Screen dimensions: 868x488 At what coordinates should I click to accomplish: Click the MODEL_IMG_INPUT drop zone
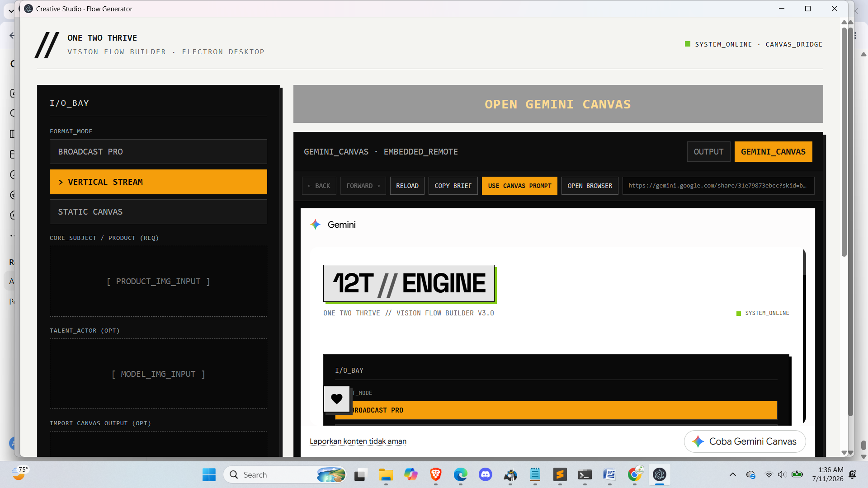tap(158, 374)
